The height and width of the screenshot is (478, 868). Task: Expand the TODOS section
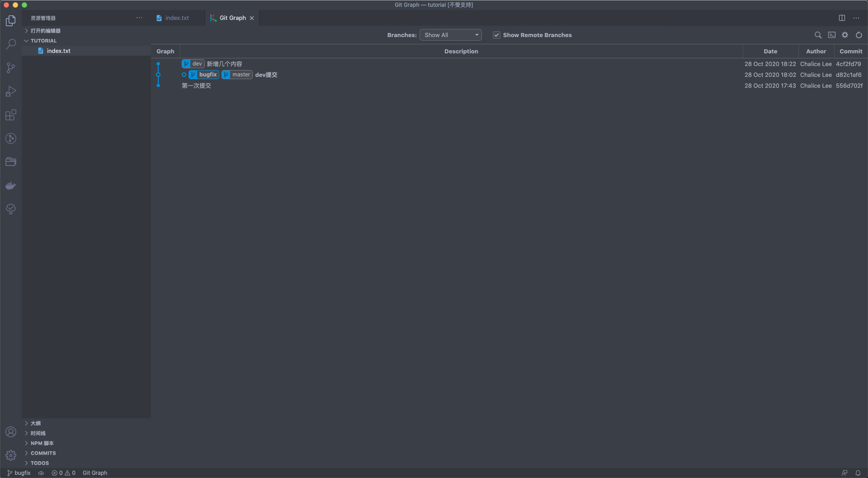[x=40, y=463]
